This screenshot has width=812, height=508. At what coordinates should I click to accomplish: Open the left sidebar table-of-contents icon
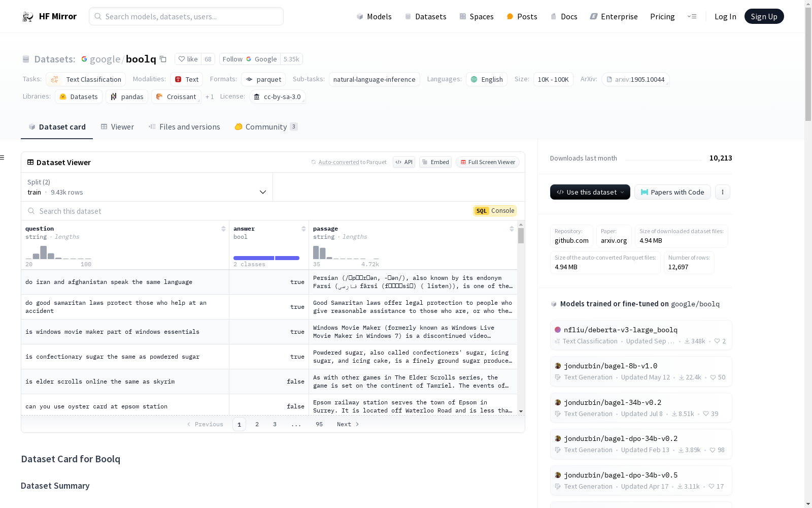pyautogui.click(x=2, y=157)
